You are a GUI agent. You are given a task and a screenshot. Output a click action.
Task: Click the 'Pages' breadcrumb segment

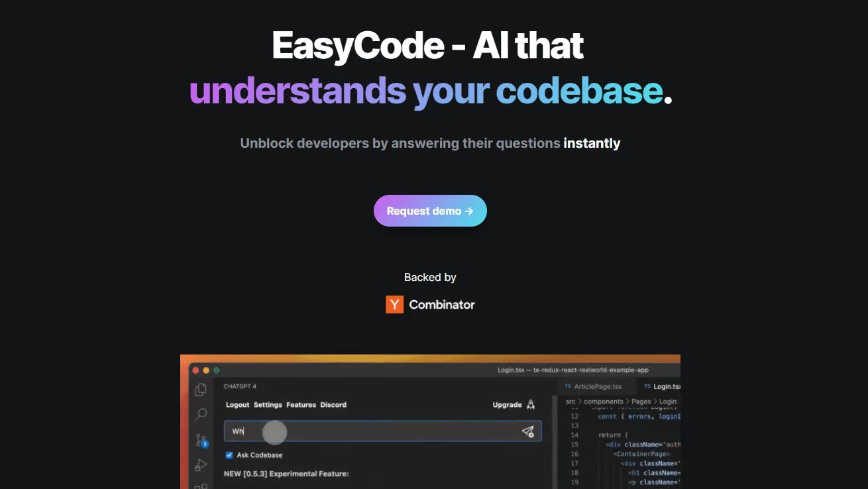[x=641, y=402]
